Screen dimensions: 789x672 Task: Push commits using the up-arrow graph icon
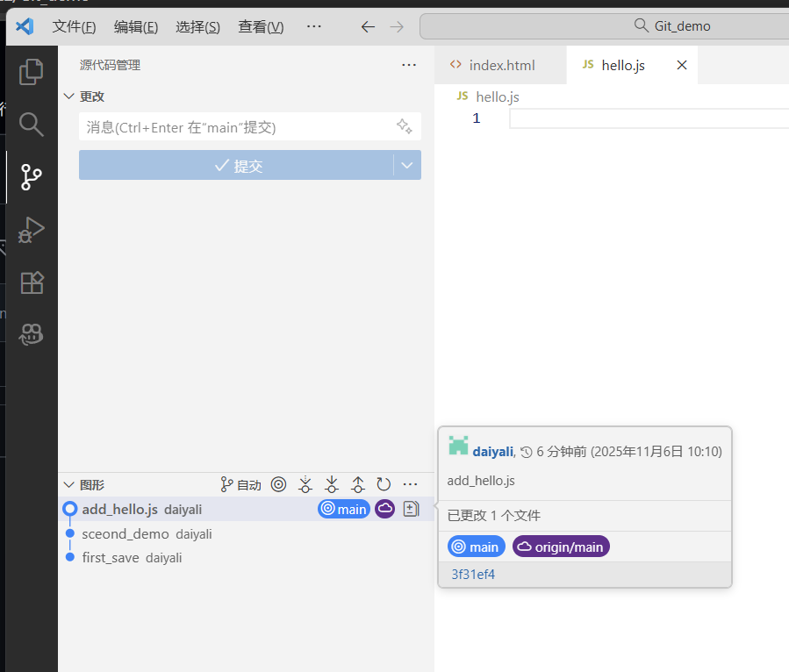pos(358,483)
